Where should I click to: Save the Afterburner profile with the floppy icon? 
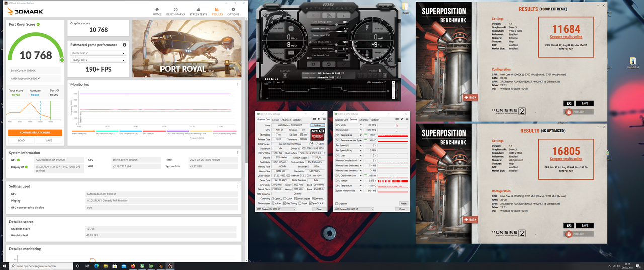click(385, 75)
